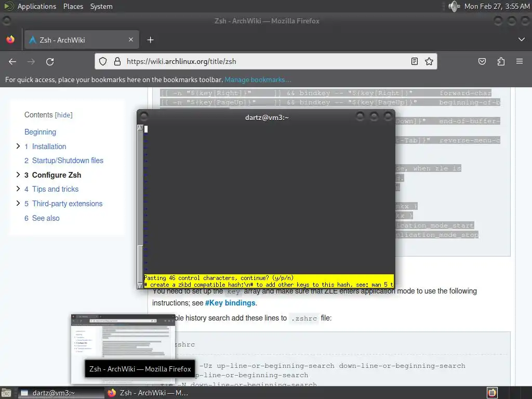Expand Third-party extensions chevron
This screenshot has height=399, width=532.
(18, 203)
